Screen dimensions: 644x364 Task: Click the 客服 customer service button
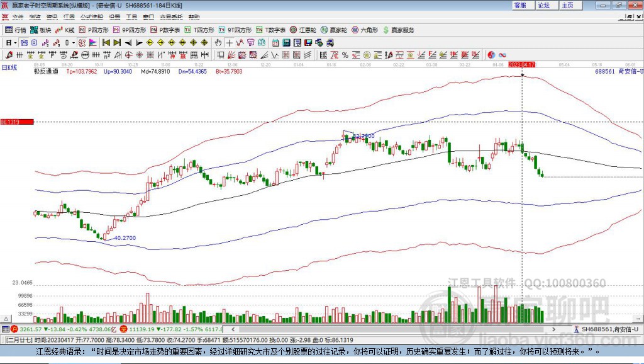(520, 5)
